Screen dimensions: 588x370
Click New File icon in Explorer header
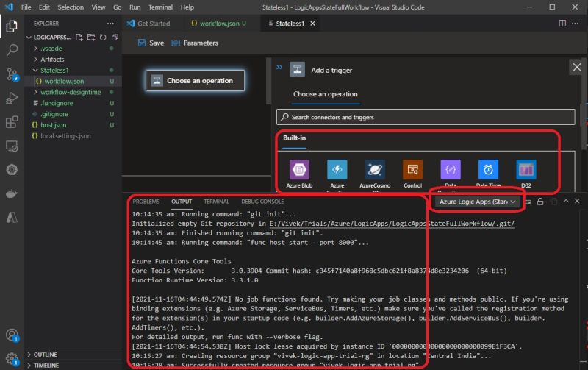(79, 38)
